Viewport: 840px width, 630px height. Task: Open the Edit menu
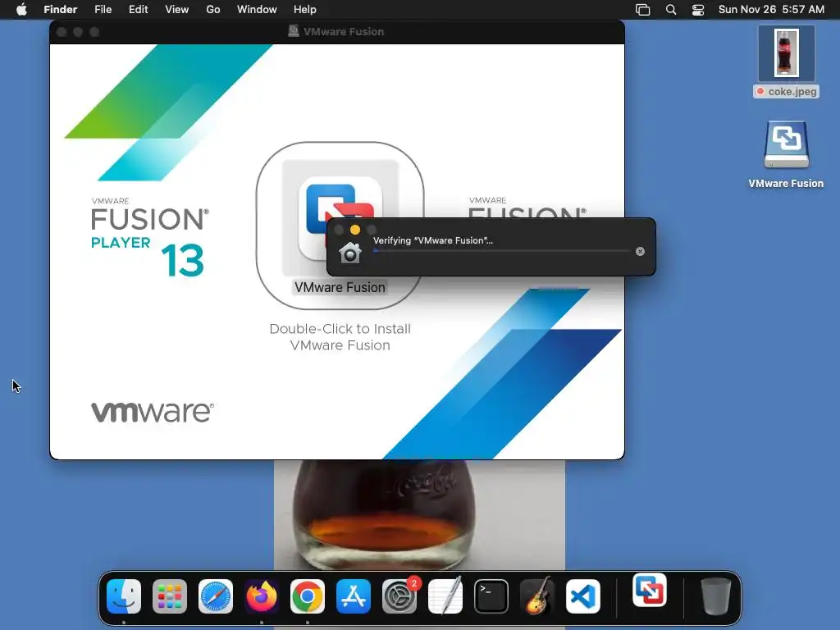click(138, 9)
